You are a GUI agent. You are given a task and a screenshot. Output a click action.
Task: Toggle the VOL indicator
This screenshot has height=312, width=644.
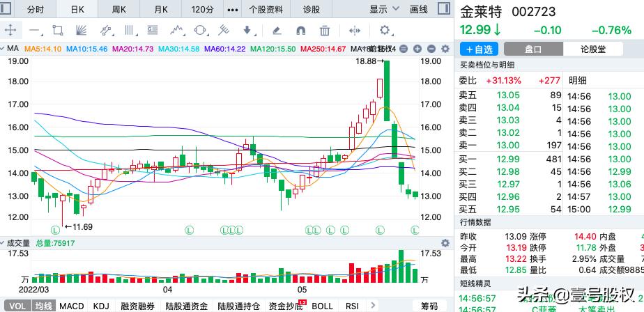17,306
